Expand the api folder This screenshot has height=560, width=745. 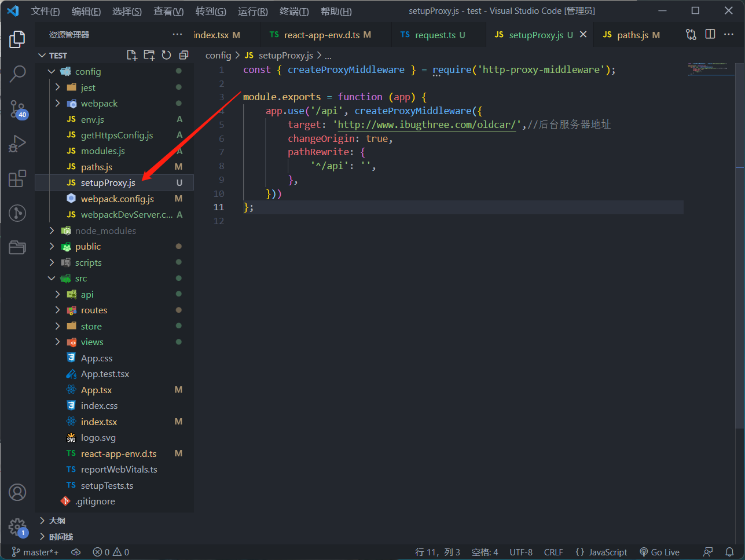click(57, 294)
